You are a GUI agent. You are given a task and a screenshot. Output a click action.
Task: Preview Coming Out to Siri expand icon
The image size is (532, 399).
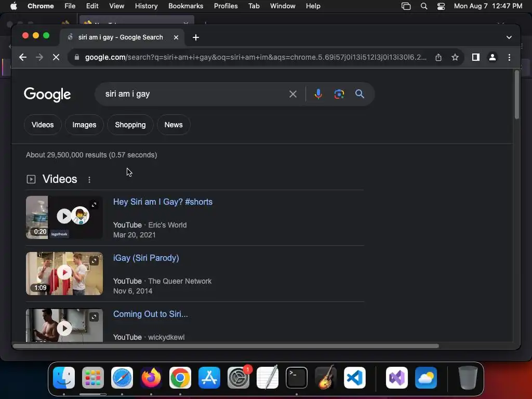click(x=94, y=317)
